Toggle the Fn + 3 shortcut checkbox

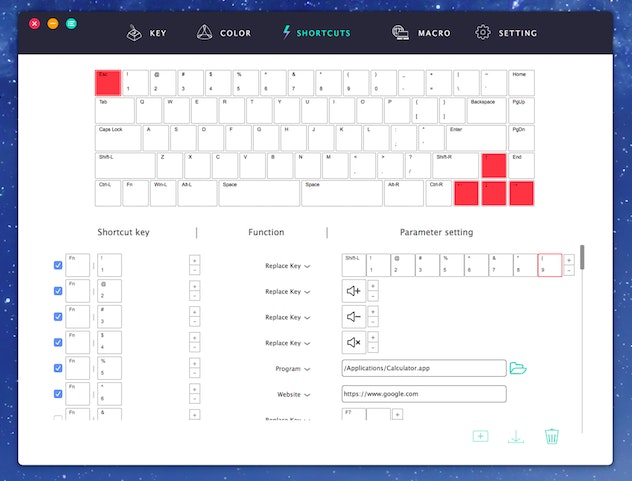pos(58,317)
